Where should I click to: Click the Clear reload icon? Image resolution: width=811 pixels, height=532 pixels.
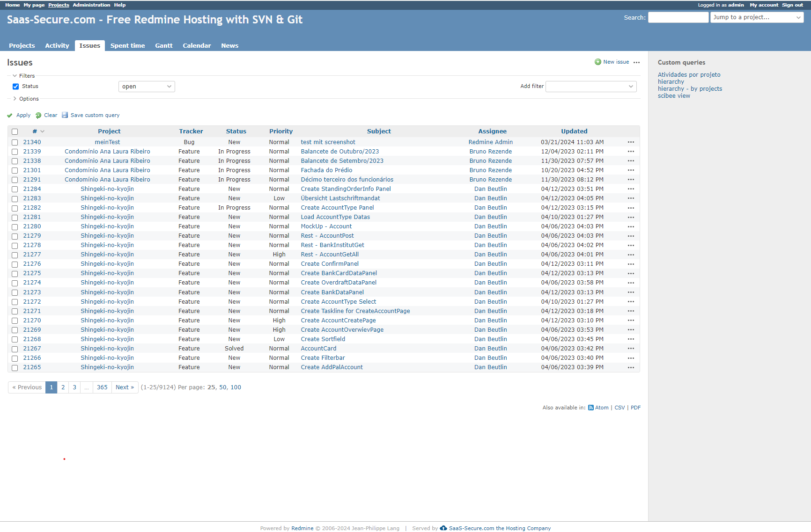(38, 116)
